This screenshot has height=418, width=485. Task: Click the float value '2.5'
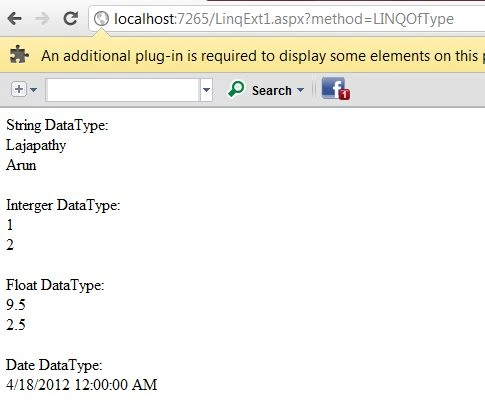pos(16,325)
